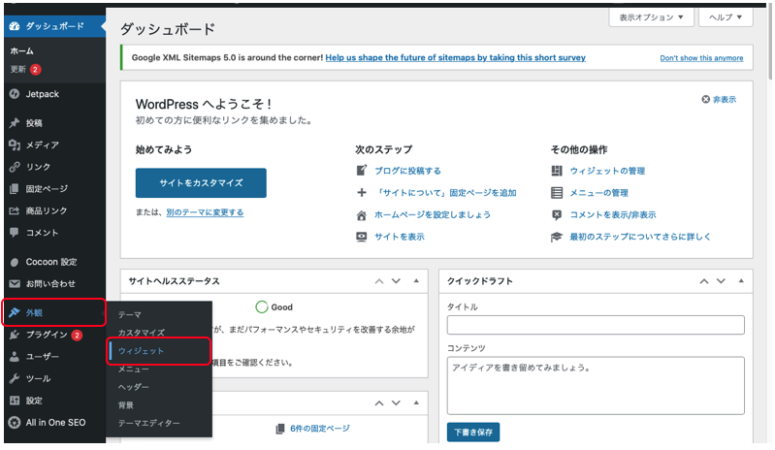Click the pushpin icon next to 投稿

pyautogui.click(x=14, y=123)
